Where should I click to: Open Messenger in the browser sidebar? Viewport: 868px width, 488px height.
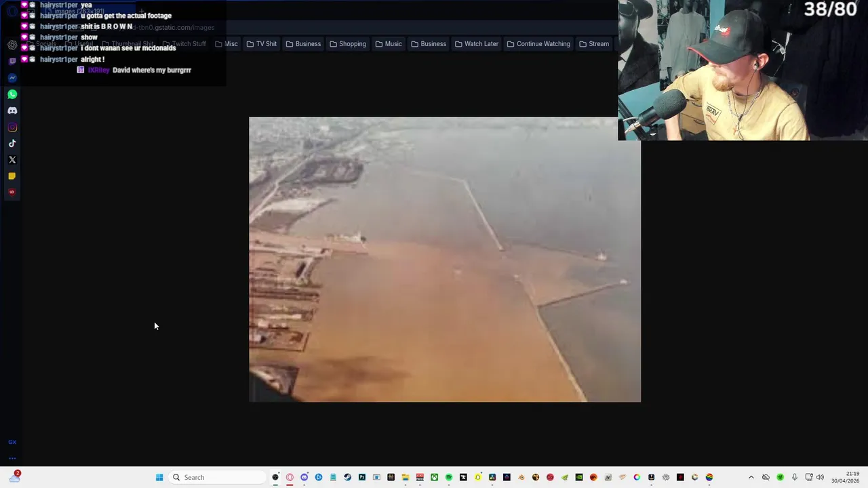click(x=12, y=78)
